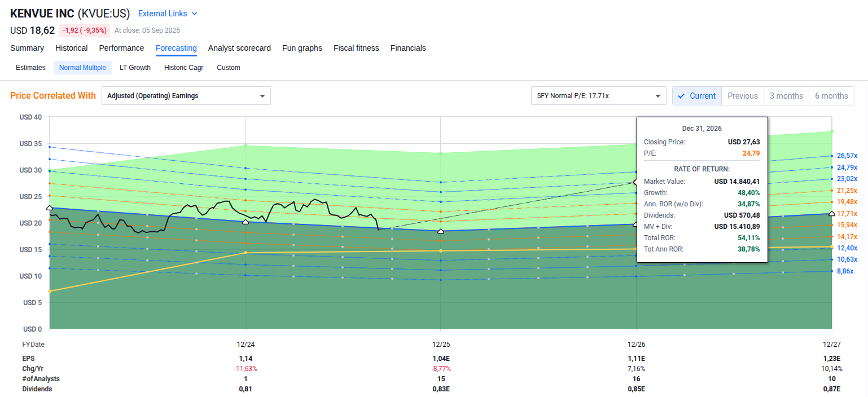Click the 12/24 fiscal year date label

245,345
